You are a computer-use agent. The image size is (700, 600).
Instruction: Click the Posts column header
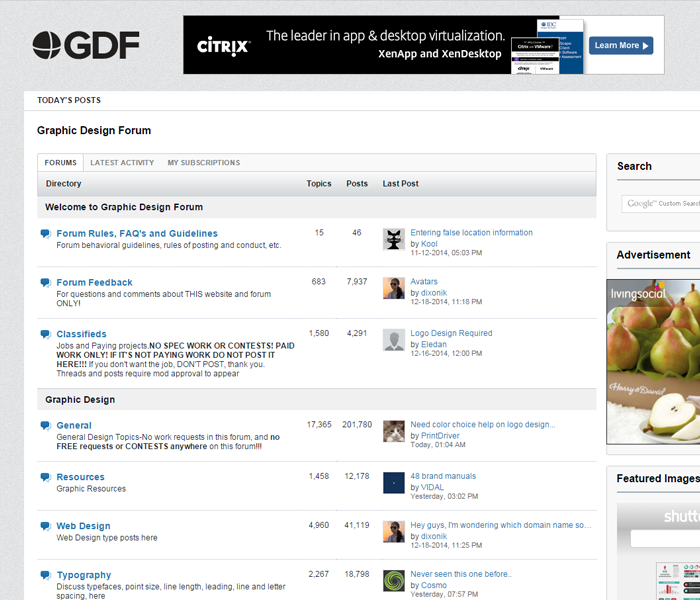pyautogui.click(x=357, y=184)
